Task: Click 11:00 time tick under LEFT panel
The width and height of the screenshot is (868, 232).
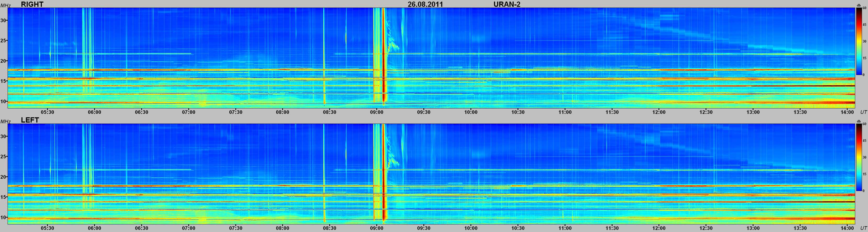Action: pos(565,228)
